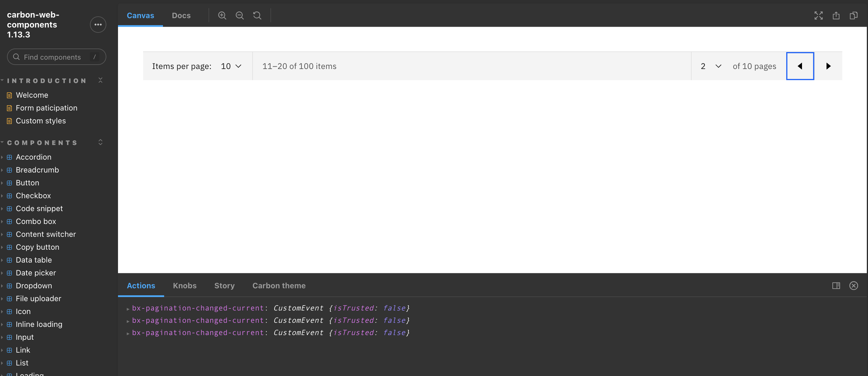Change addon panel orientation
The width and height of the screenshot is (868, 376).
(x=836, y=286)
